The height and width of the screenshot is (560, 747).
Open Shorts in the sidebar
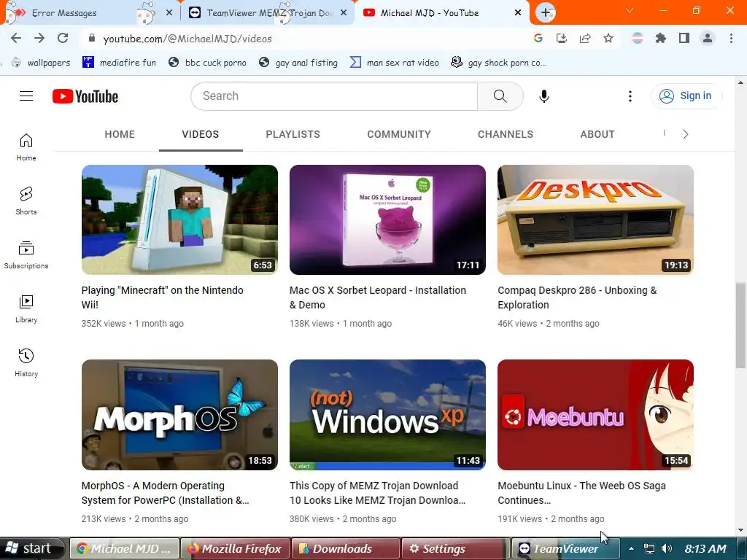click(x=26, y=201)
